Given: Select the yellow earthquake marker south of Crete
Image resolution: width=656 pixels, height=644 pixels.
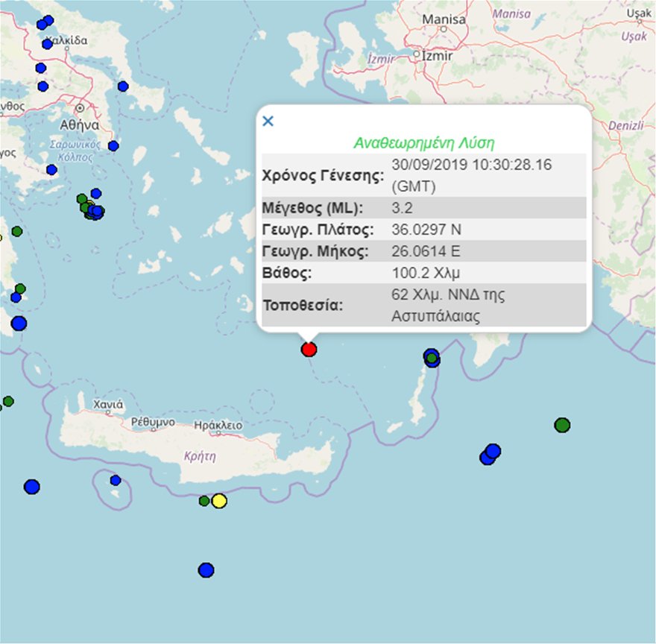Looking at the screenshot, I should pyautogui.click(x=218, y=501).
